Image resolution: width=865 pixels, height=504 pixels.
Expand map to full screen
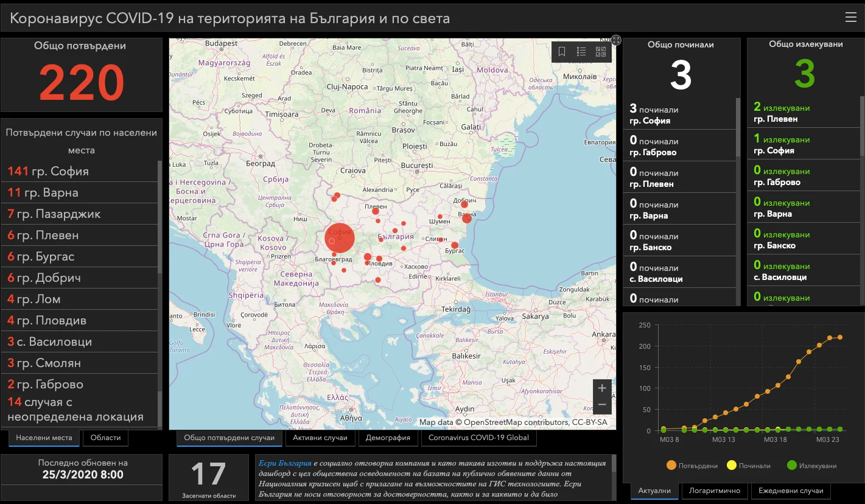click(616, 40)
